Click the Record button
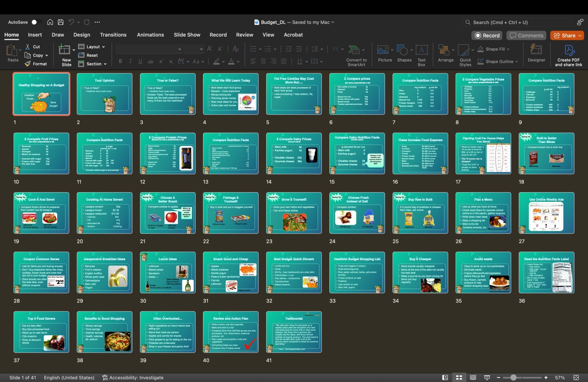 (487, 36)
